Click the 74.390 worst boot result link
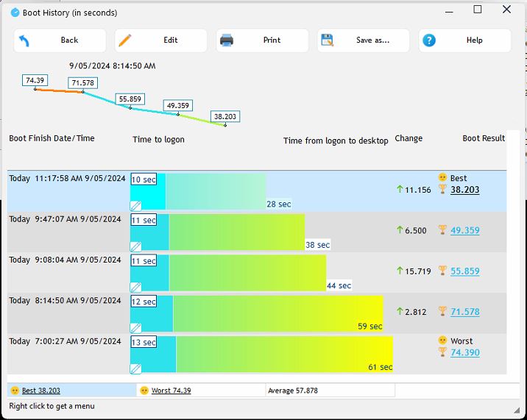This screenshot has width=527, height=420. [x=464, y=353]
